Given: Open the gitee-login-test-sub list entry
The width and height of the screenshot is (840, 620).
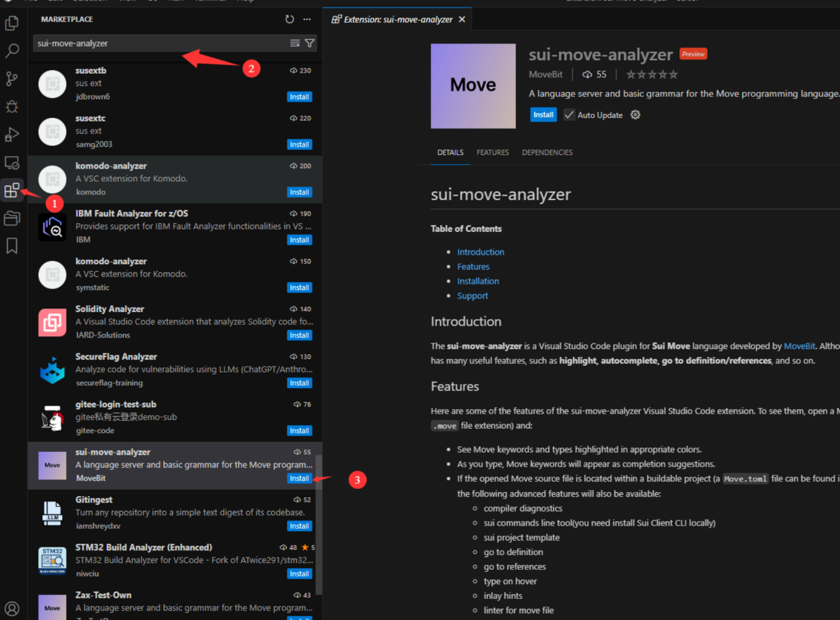Looking at the screenshot, I should click(174, 418).
